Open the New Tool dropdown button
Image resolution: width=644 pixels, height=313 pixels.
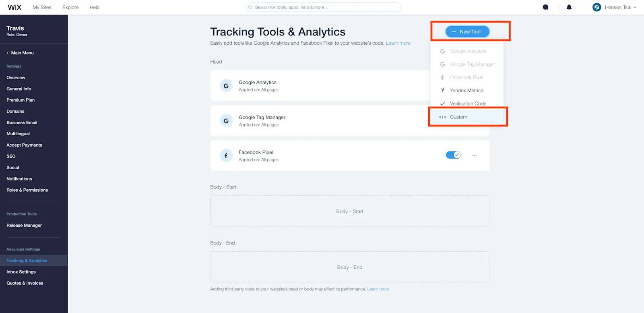(467, 32)
